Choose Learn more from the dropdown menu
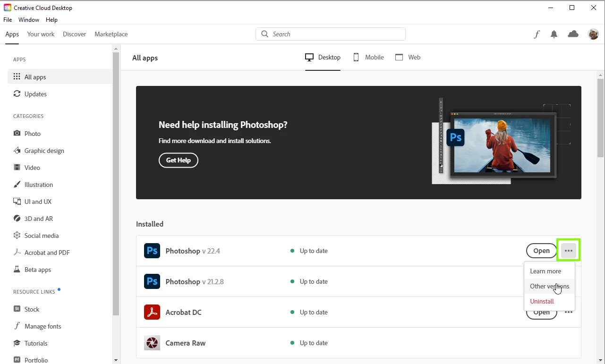605x364 pixels. (549, 271)
